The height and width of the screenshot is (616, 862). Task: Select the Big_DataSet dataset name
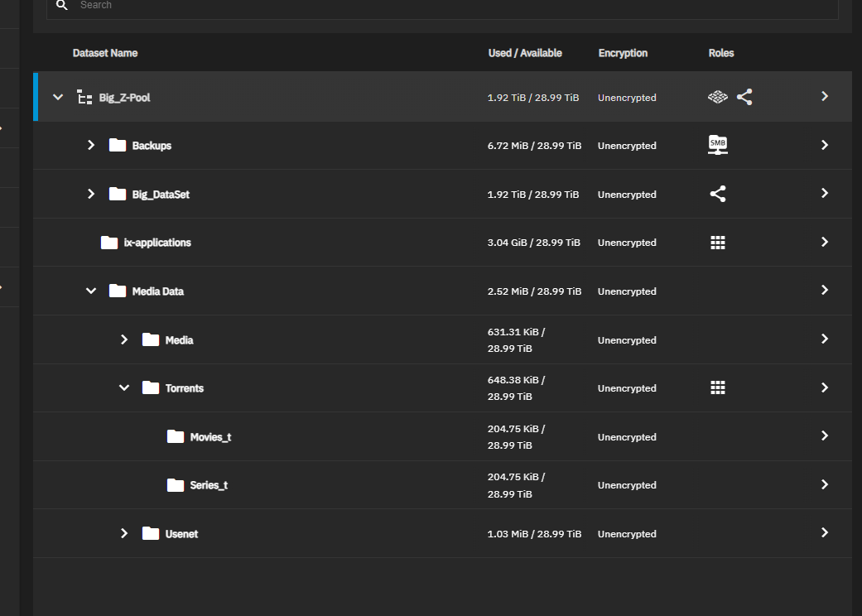tap(161, 195)
